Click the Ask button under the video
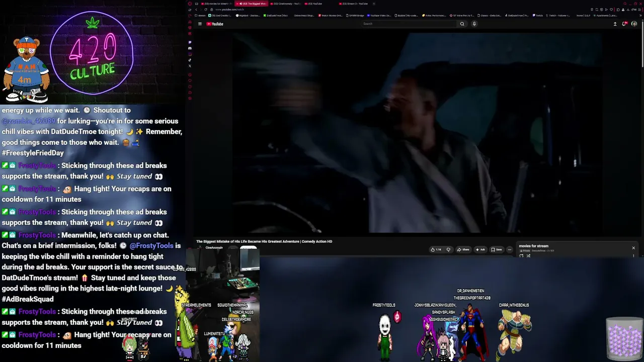Image resolution: width=644 pixels, height=362 pixels. (480, 249)
